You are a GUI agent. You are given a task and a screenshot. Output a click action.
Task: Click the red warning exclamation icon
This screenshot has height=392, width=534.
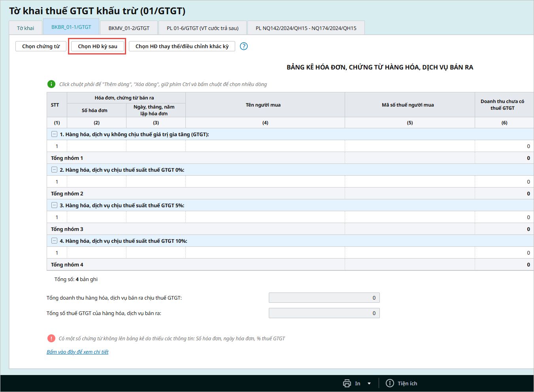click(51, 338)
